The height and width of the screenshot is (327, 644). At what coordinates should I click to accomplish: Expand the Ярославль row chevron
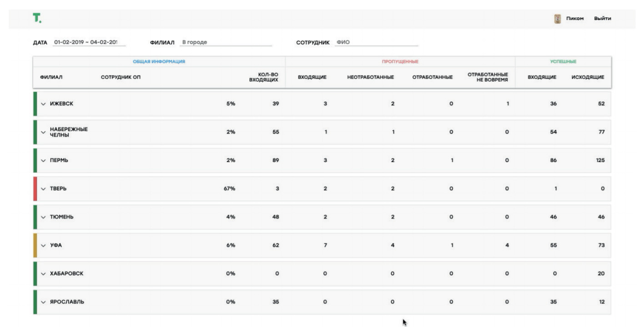coord(43,302)
